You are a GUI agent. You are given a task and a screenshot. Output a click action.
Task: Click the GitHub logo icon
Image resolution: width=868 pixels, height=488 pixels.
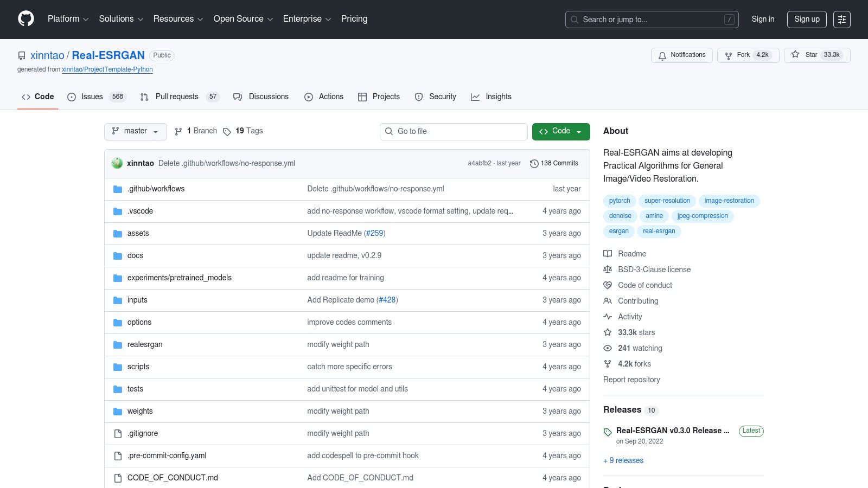click(x=26, y=19)
